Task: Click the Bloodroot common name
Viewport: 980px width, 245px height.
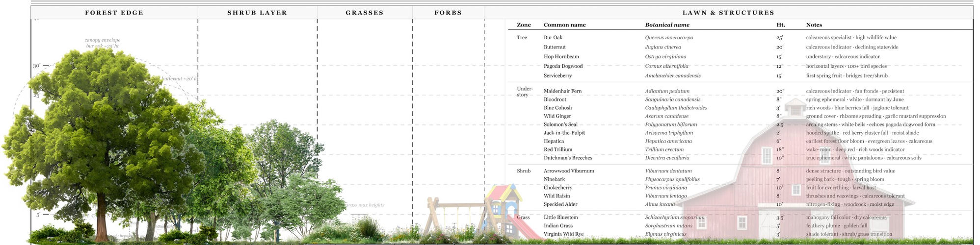Action: click(x=555, y=99)
